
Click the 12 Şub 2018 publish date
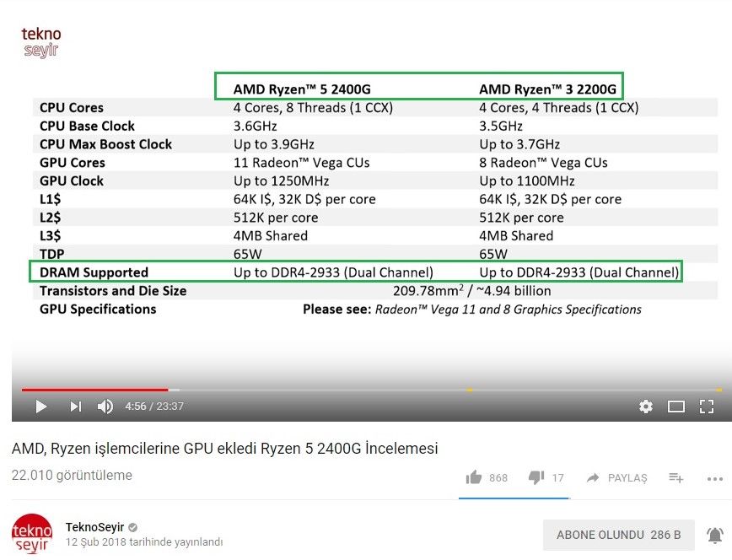click(x=144, y=541)
